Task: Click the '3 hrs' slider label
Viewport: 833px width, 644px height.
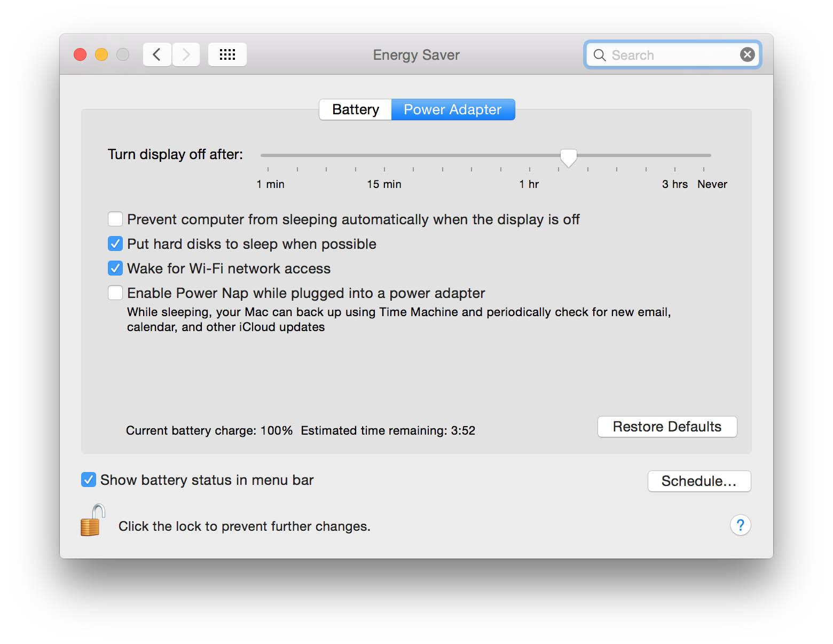Action: (x=675, y=184)
